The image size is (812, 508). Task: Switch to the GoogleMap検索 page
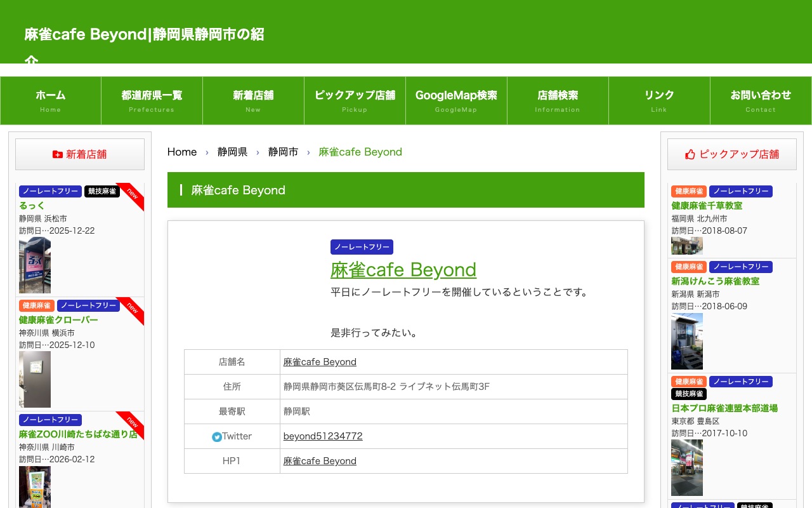pyautogui.click(x=456, y=100)
